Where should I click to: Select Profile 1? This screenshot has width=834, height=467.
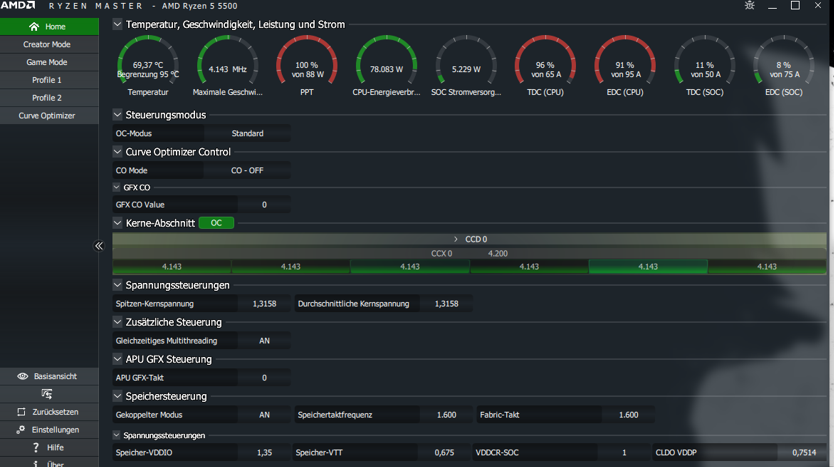[49, 80]
